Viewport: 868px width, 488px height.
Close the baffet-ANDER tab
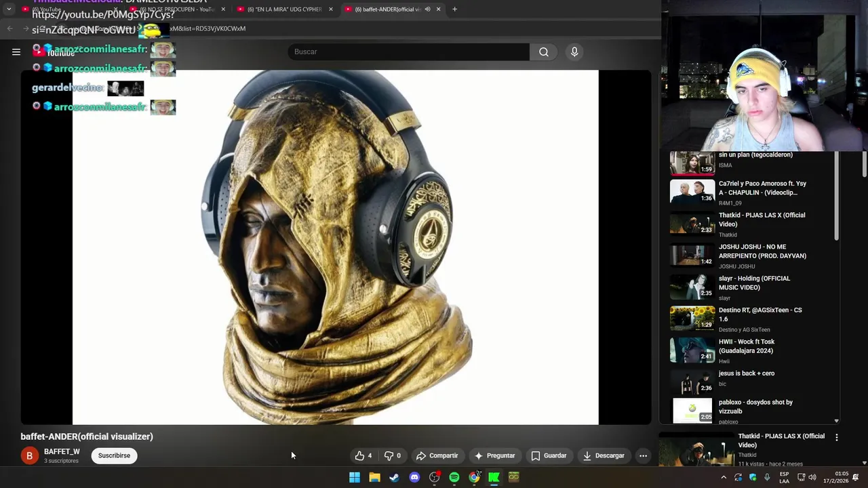tap(438, 9)
